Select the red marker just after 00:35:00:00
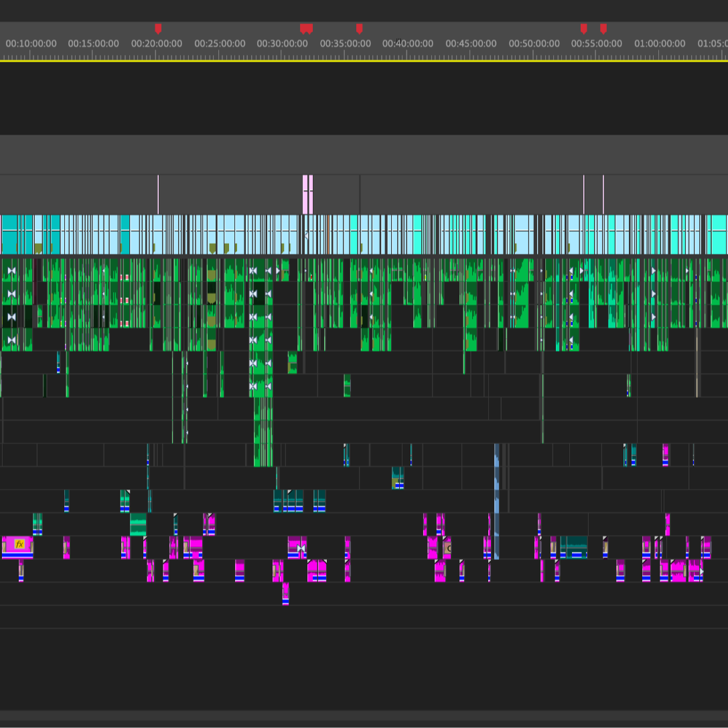The width and height of the screenshot is (728, 728). pos(360,29)
